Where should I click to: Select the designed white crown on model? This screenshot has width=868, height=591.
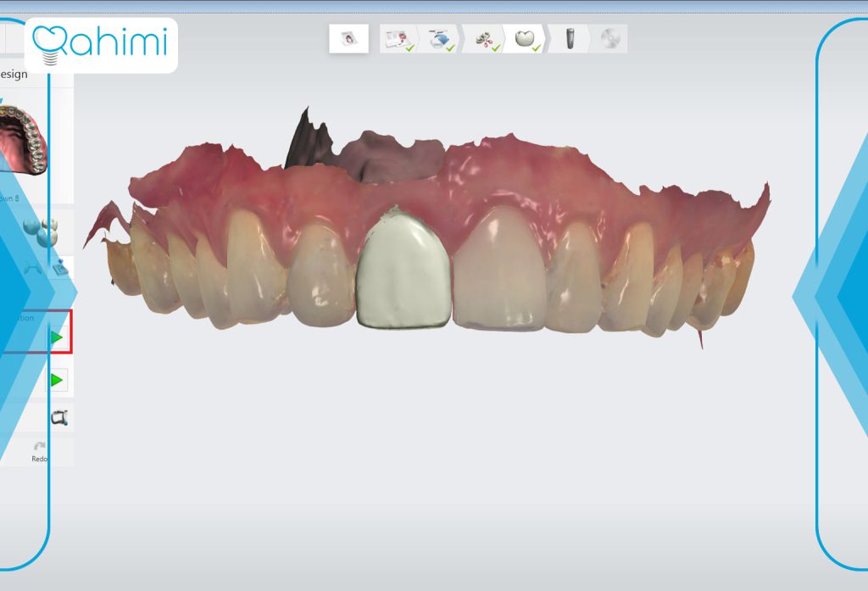coord(403,269)
